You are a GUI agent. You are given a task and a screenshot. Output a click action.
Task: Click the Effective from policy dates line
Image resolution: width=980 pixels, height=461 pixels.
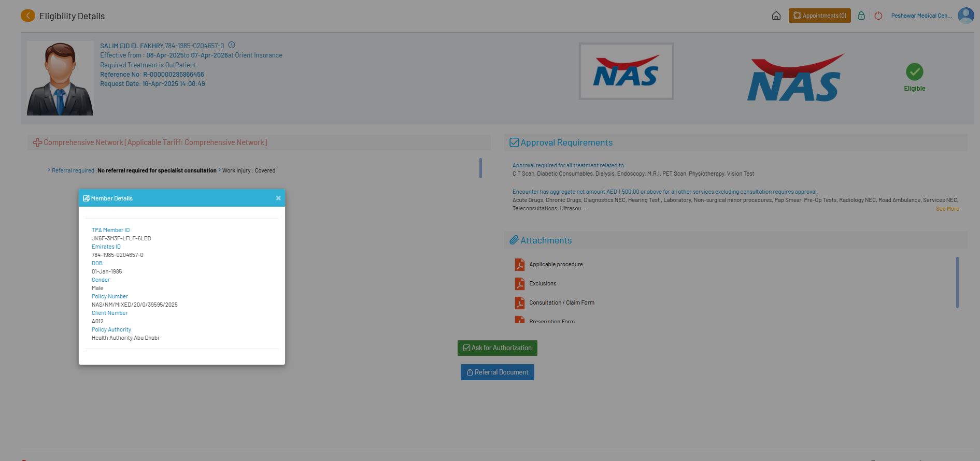(x=191, y=55)
